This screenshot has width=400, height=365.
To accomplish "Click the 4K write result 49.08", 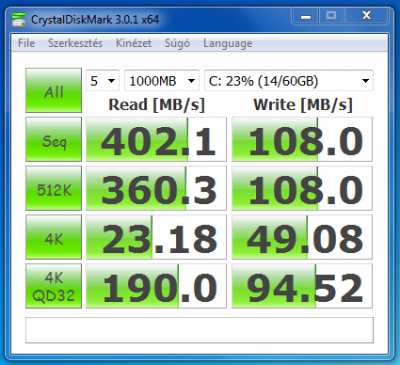I will [x=302, y=237].
